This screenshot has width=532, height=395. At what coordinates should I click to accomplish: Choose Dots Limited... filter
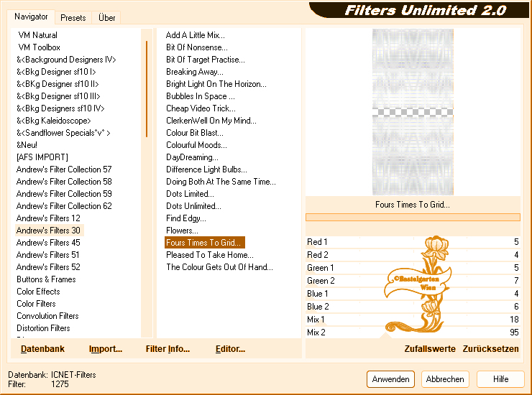pyautogui.click(x=190, y=194)
